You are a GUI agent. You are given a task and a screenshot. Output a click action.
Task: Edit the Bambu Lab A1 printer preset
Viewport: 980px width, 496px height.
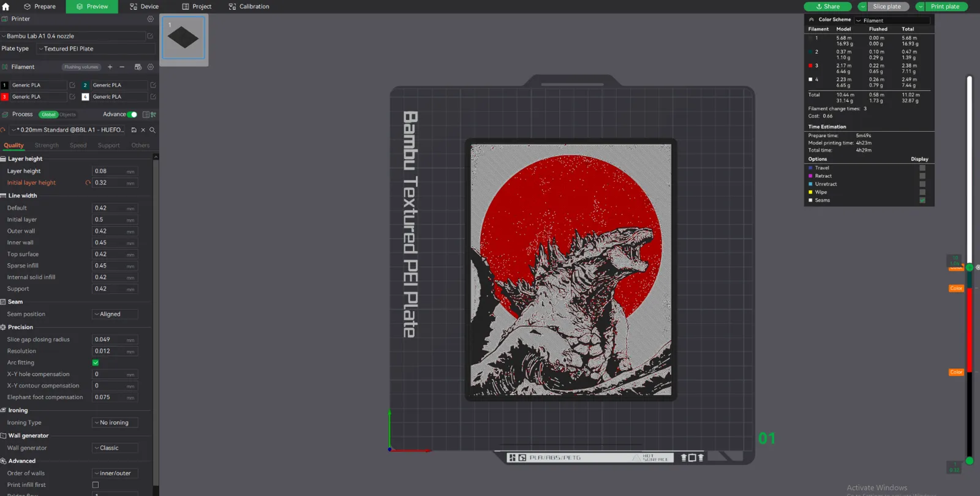pos(150,36)
